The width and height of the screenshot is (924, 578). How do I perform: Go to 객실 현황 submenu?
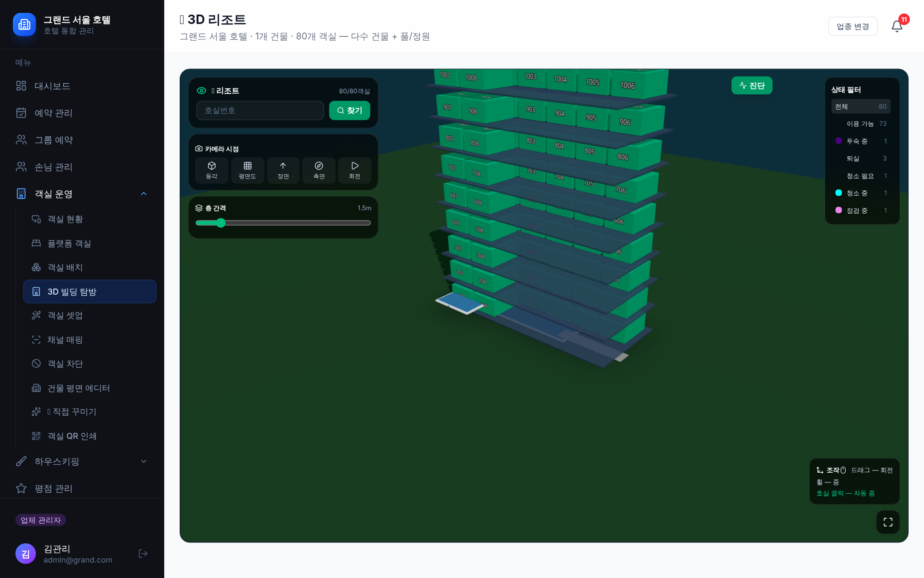pos(90,219)
